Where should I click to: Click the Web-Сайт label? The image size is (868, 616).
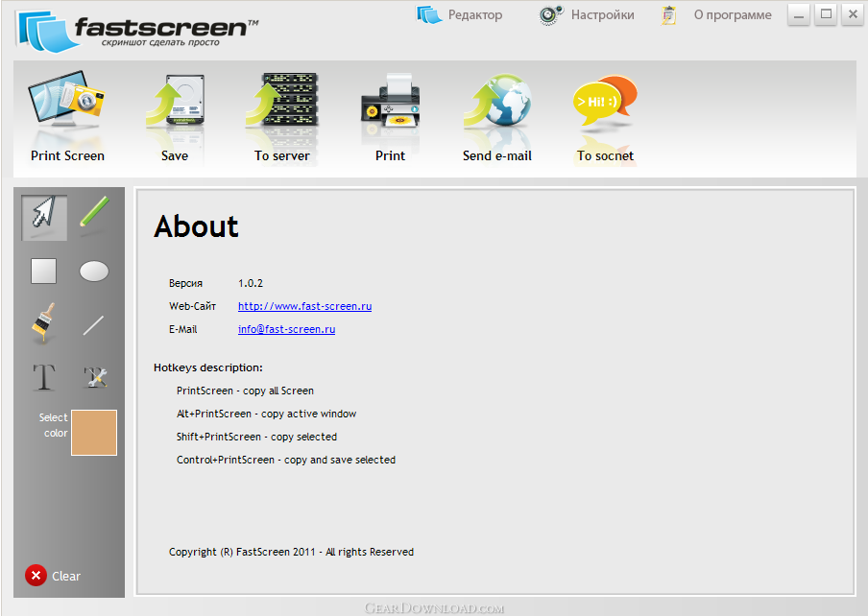tap(193, 306)
